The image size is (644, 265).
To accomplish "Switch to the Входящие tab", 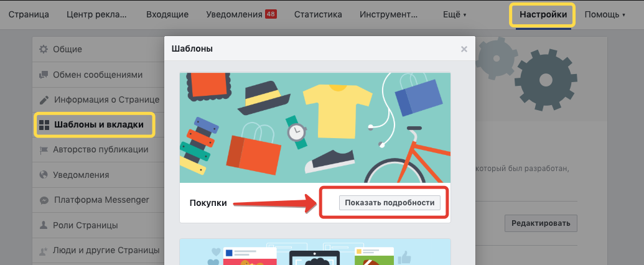I will tap(167, 14).
